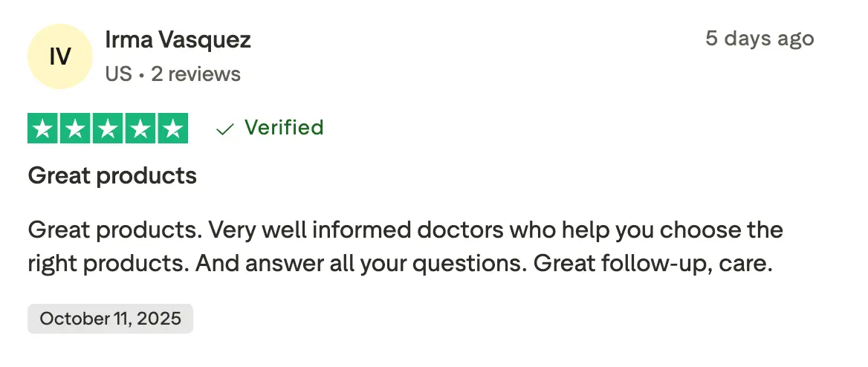Click the US country label
Screen dimensions: 868x367
tap(118, 74)
